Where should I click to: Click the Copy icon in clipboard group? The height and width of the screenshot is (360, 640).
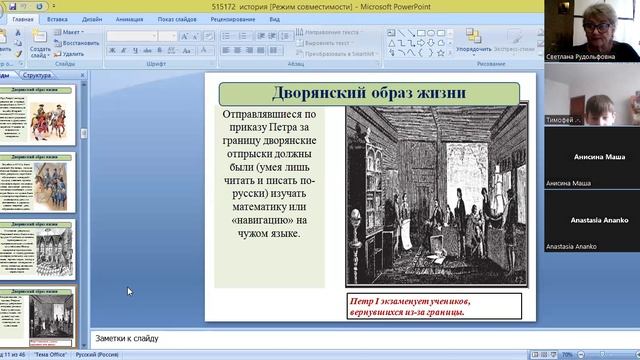(x=18, y=43)
